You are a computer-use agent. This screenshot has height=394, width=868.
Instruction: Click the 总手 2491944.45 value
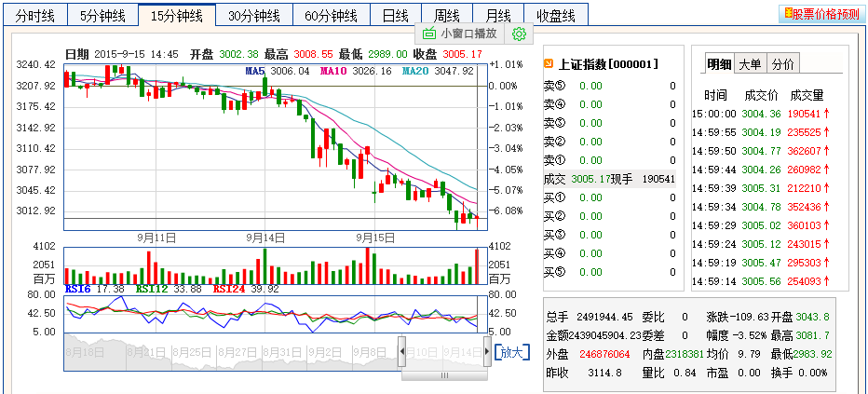pyautogui.click(x=604, y=317)
